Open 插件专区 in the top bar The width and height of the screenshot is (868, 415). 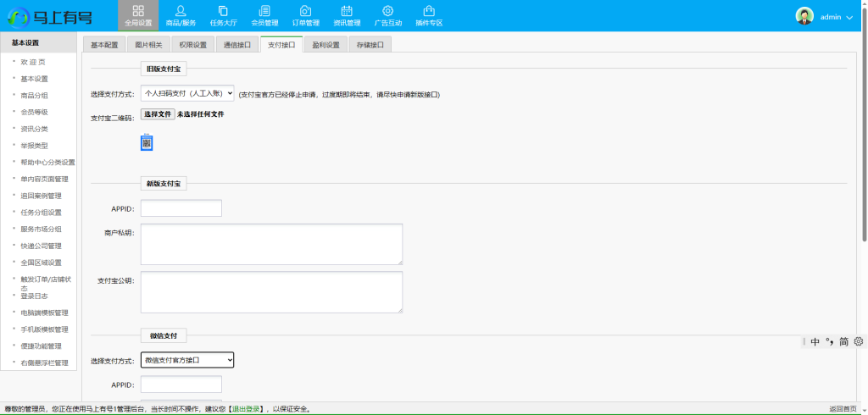tap(429, 15)
